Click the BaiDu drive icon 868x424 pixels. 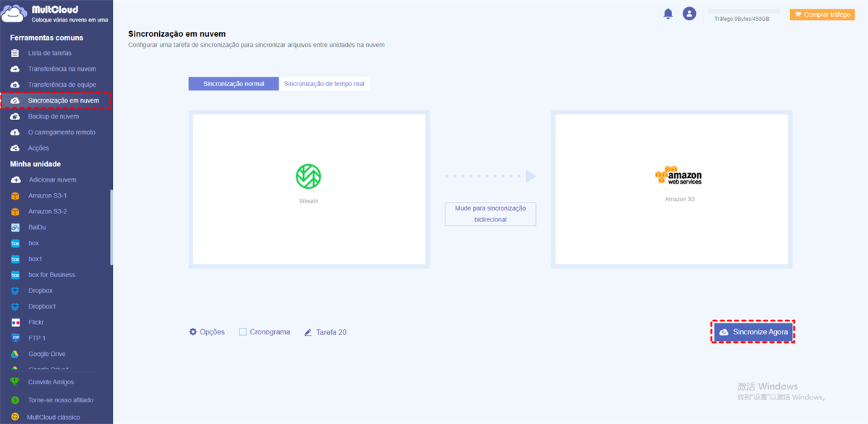(15, 227)
